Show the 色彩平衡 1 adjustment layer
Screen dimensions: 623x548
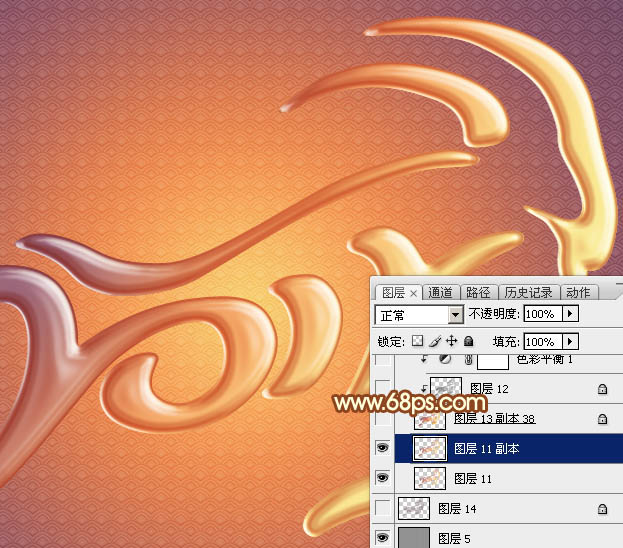[x=382, y=360]
